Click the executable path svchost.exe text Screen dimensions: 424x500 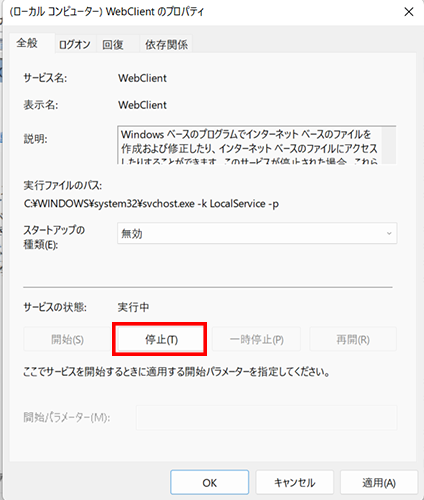151,203
